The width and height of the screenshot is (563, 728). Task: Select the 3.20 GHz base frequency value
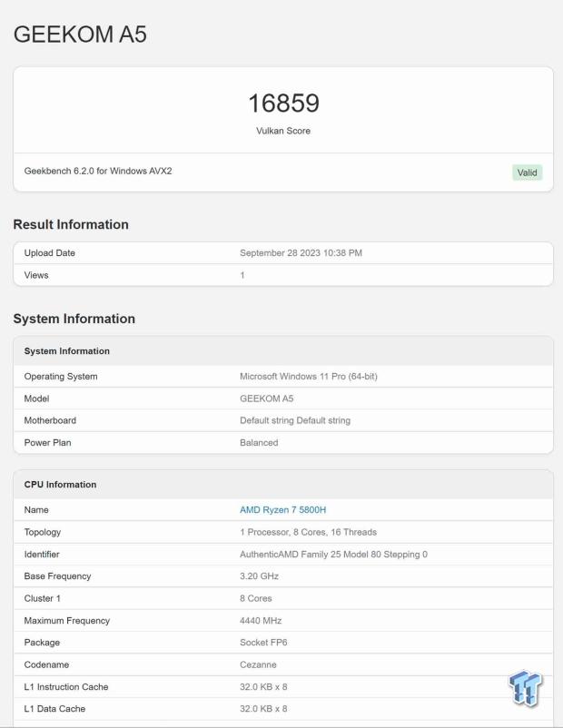259,576
